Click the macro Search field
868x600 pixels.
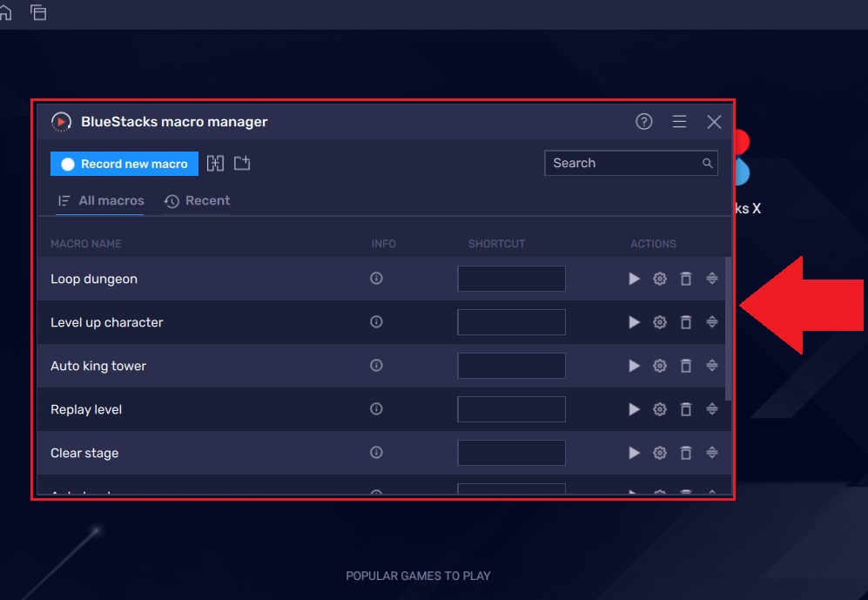click(631, 164)
